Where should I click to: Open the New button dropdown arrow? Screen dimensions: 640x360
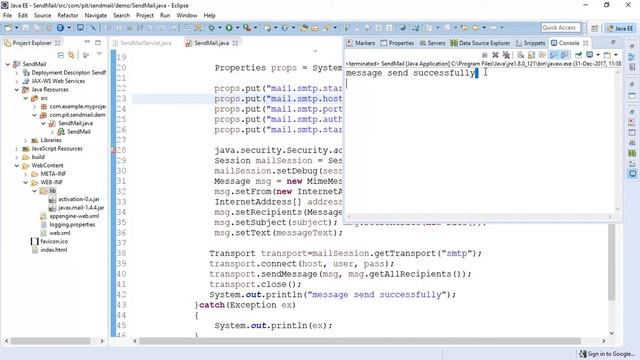point(17,28)
